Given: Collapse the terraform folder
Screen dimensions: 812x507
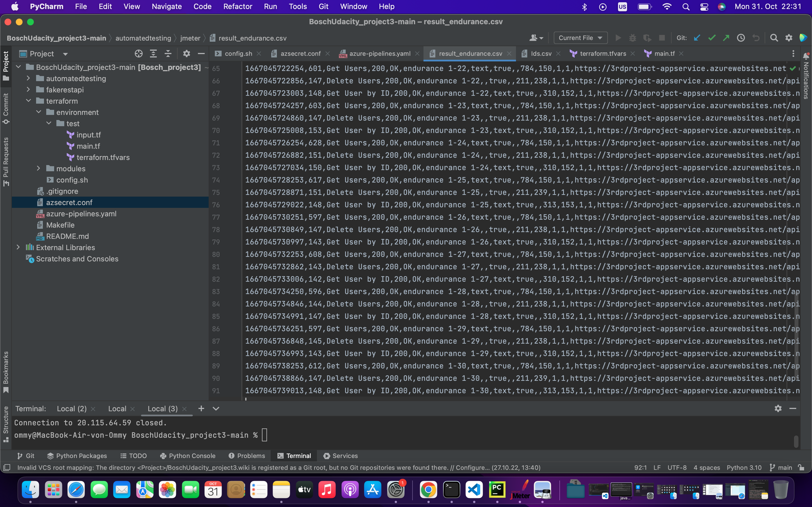Looking at the screenshot, I should click(28, 101).
